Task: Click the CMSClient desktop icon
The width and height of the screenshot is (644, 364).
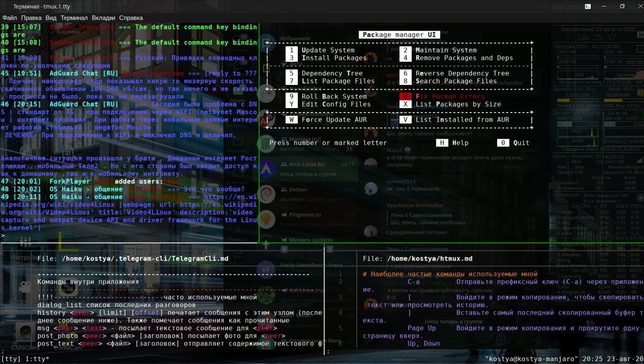Action: click(25, 336)
